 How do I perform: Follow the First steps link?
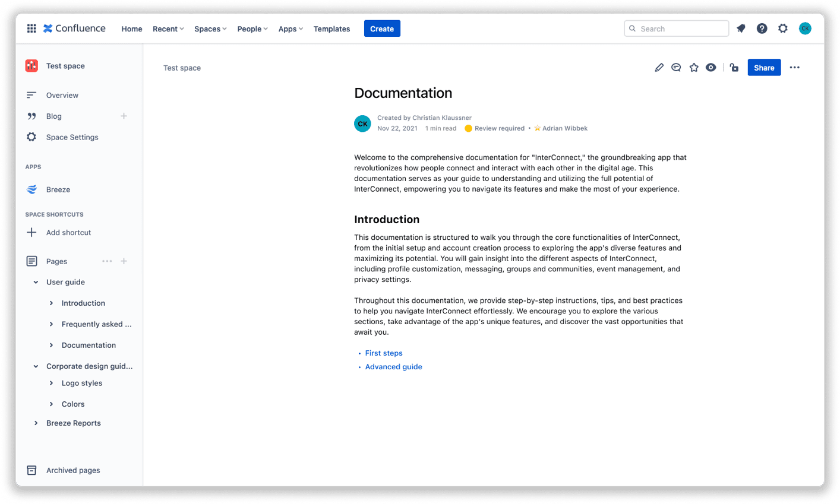point(383,353)
